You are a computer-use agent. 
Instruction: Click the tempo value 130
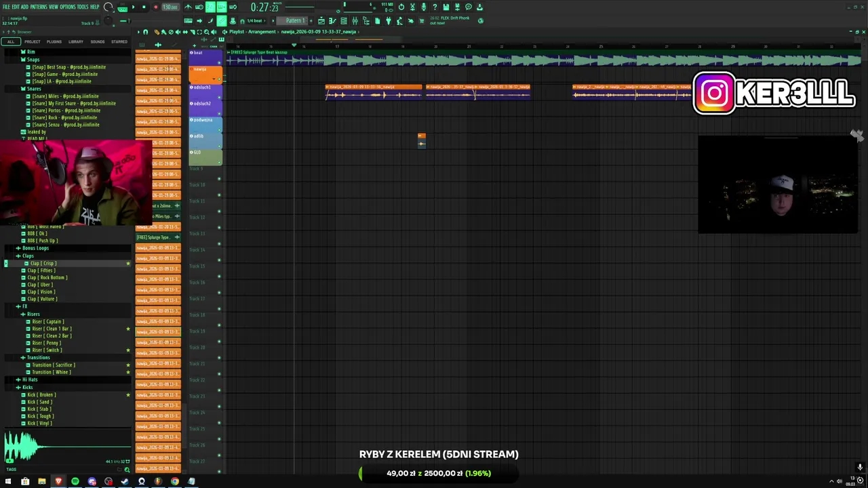point(170,7)
